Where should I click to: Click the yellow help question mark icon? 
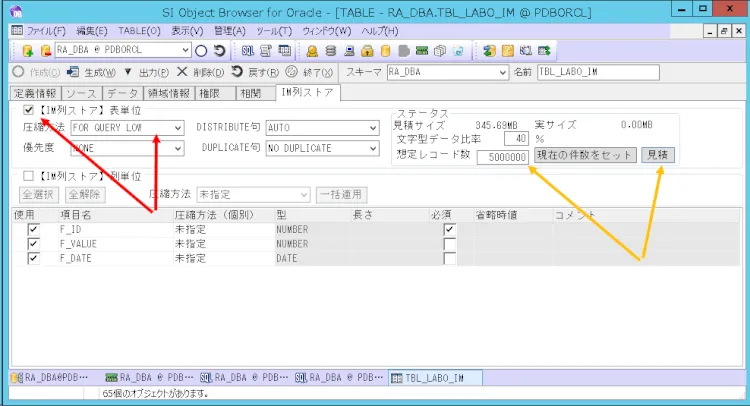(x=507, y=51)
